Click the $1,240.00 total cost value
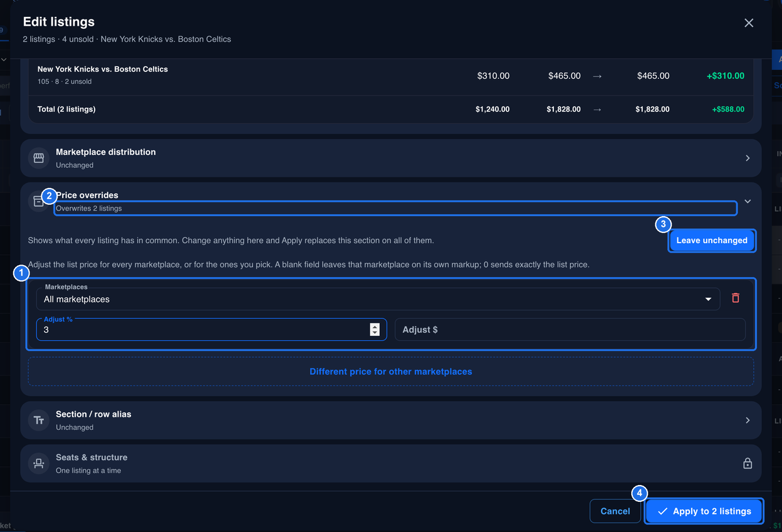Screen dimensions: 782x532 click(x=493, y=109)
